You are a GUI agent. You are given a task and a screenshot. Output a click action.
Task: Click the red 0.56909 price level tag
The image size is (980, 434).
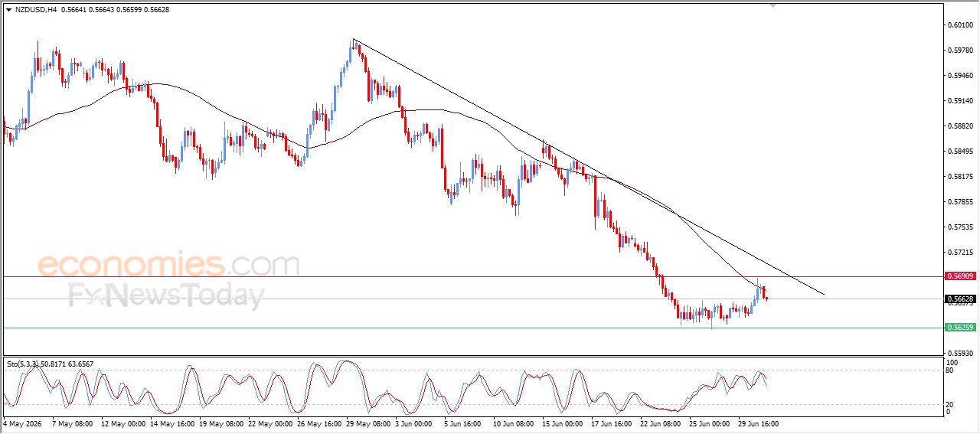(960, 276)
